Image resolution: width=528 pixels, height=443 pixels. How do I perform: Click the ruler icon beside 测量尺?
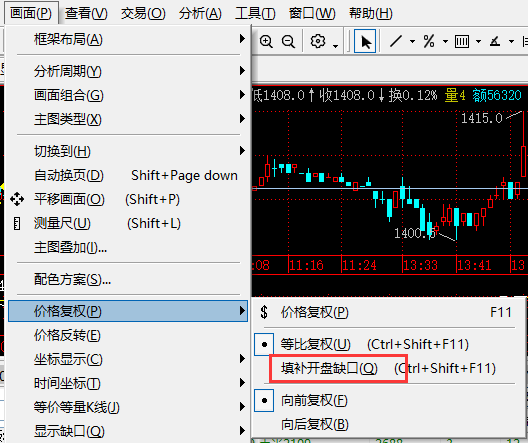[x=17, y=223]
